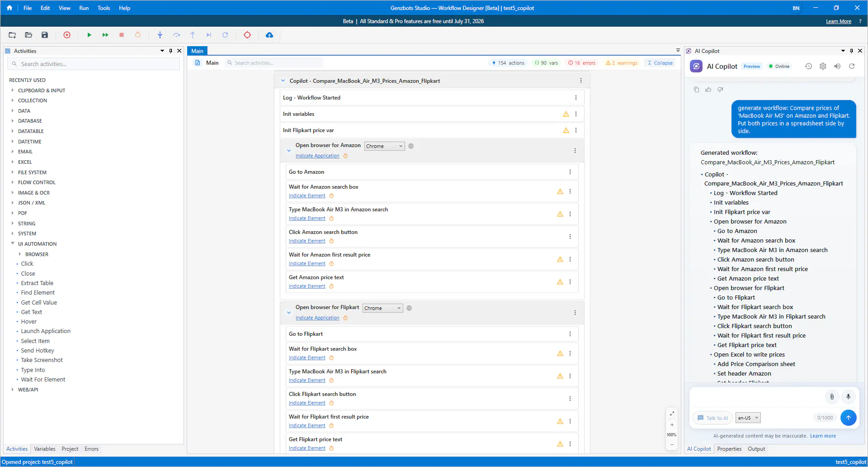Give thumbs down to Copilot response
The width and height of the screenshot is (868, 467).
720,90
